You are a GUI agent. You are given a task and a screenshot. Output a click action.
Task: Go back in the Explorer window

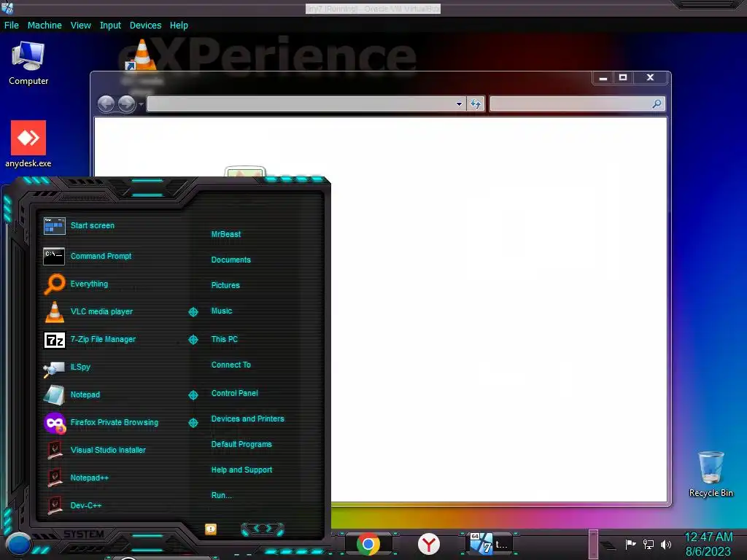click(106, 104)
